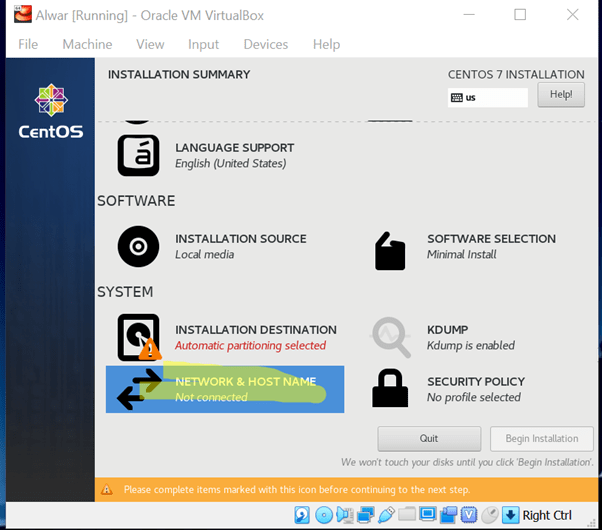
Task: Click the Language Support icon
Action: coord(138,155)
